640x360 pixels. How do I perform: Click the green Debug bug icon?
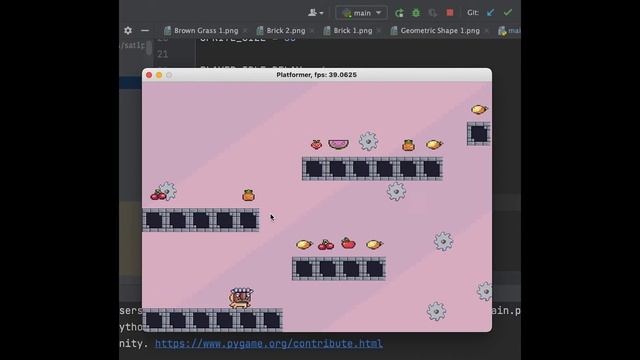click(416, 13)
